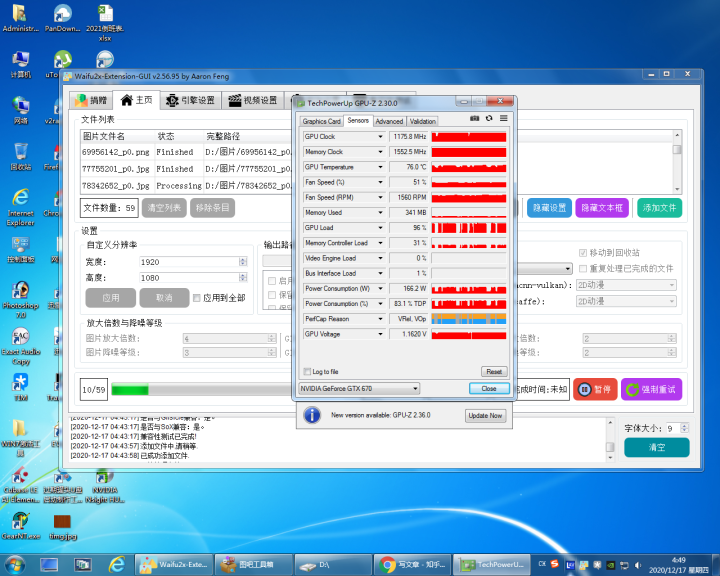Click the volume speaker tray icon

pyautogui.click(x=638, y=565)
